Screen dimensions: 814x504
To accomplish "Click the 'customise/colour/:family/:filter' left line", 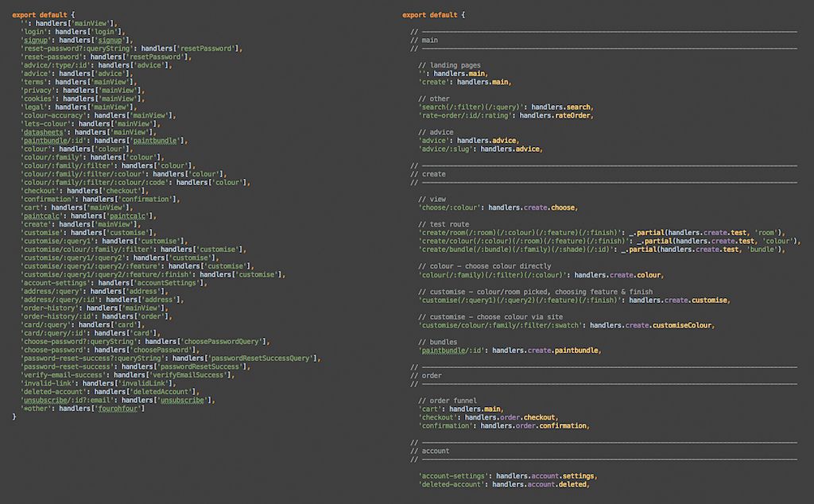I will click(134, 249).
